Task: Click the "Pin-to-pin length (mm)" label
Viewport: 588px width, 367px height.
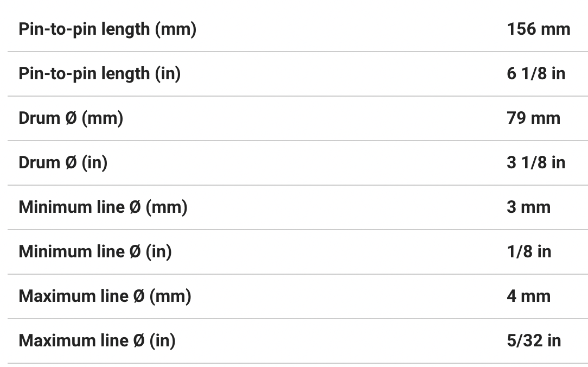Action: (x=107, y=29)
